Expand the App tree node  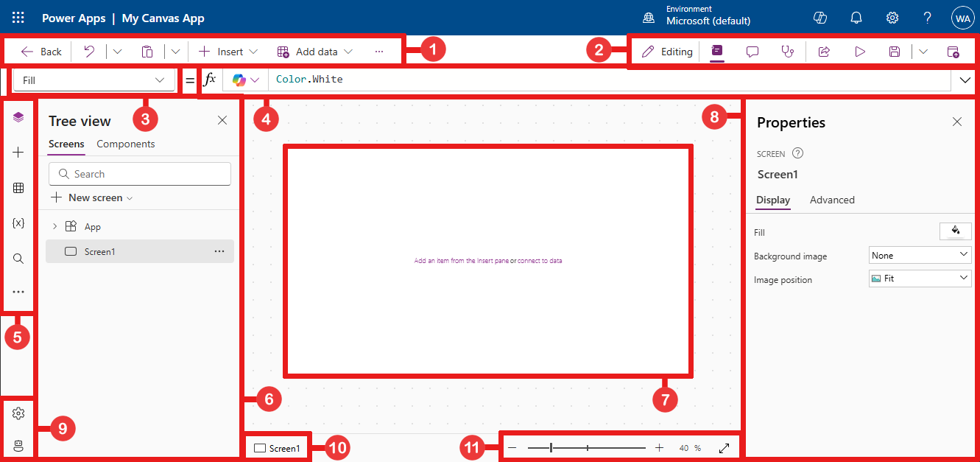54,226
